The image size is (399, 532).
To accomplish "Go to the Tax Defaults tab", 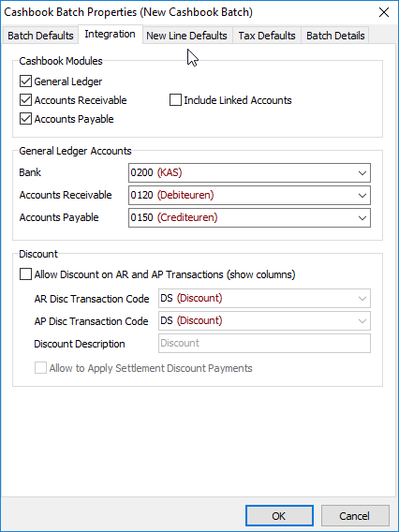I will 267,36.
